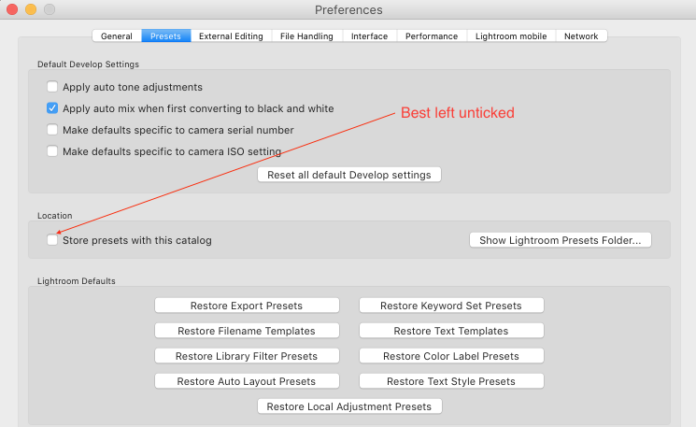The image size is (696, 427).
Task: Click Reset all default Develop settings
Action: pyautogui.click(x=349, y=175)
